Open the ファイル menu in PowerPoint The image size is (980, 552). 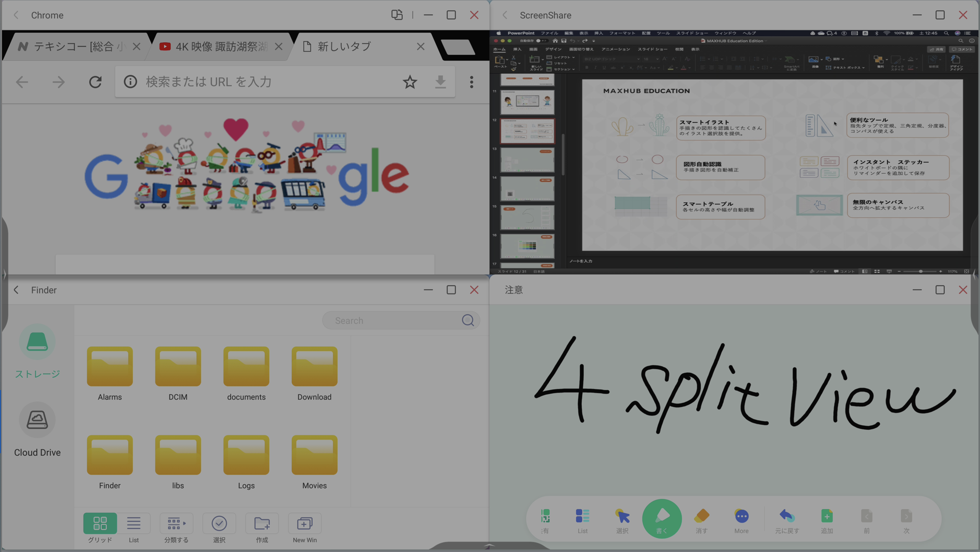point(549,33)
